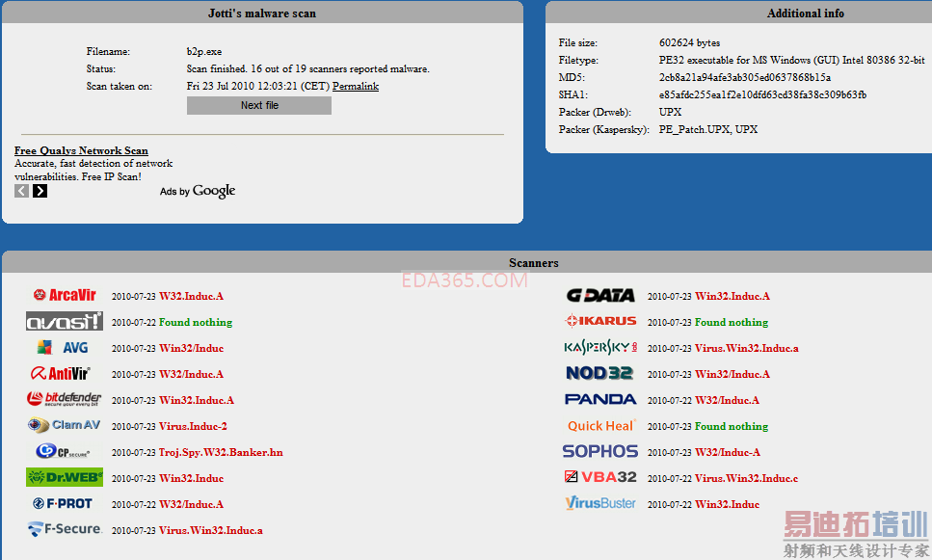The image size is (932, 560).
Task: Click the scan status result text
Action: tap(307, 69)
